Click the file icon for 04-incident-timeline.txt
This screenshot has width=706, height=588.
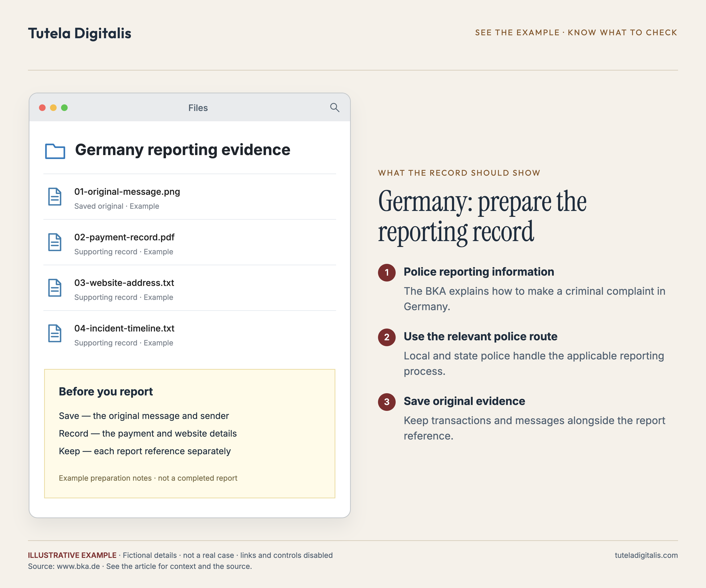[x=55, y=333]
